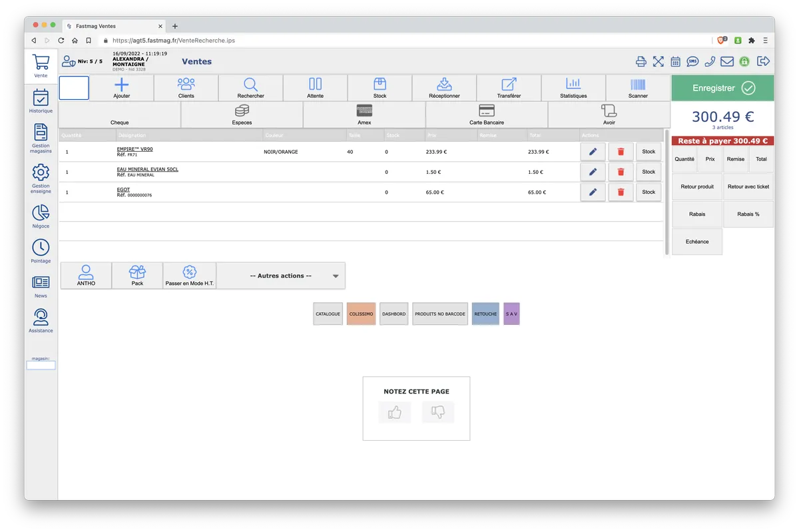This screenshot has height=532, width=799.
Task: Click the magasin input field
Action: pyautogui.click(x=41, y=365)
